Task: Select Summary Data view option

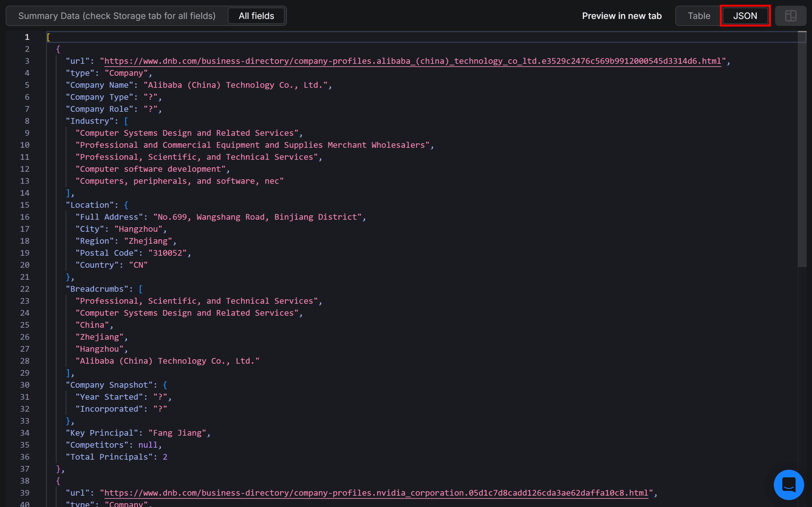Action: point(117,16)
